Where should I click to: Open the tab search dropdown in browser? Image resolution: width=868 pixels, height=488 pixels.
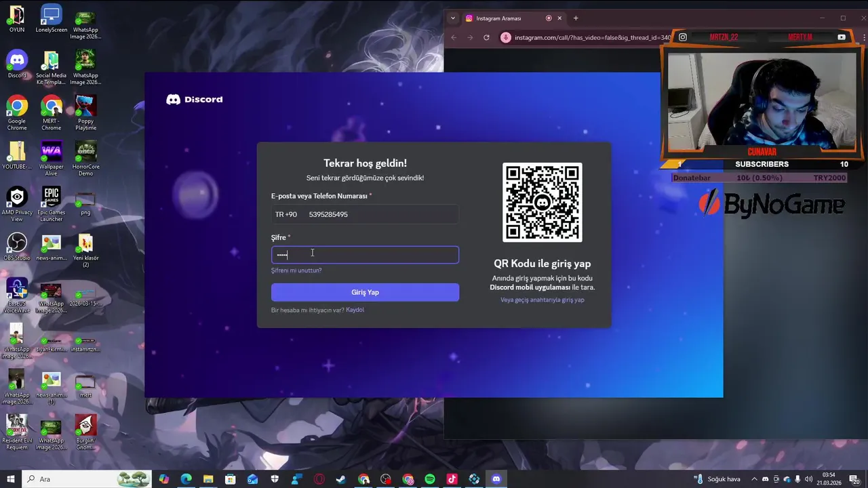[x=453, y=18]
